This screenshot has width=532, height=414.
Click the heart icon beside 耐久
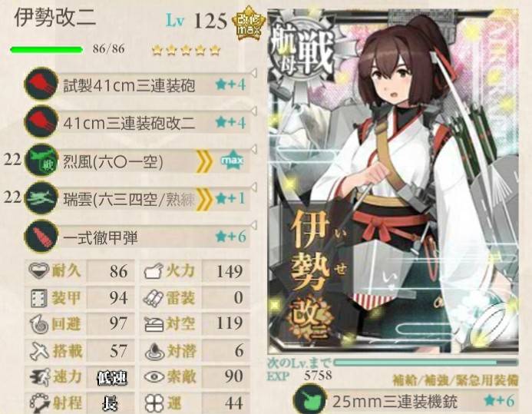(38, 271)
